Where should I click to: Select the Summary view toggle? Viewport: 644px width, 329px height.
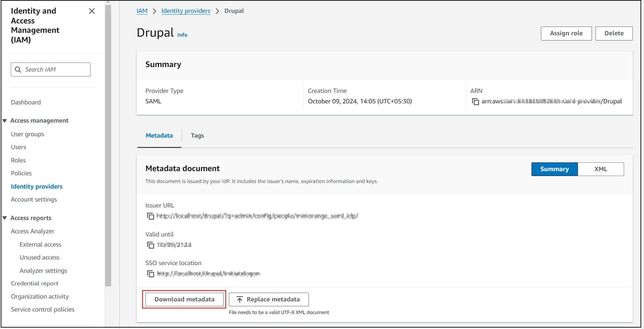555,169
